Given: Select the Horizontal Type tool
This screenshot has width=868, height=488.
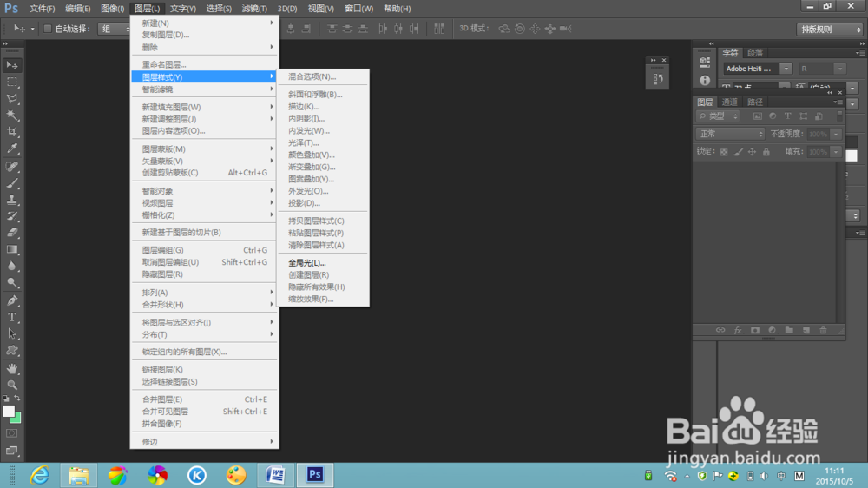Looking at the screenshot, I should pos(11,317).
